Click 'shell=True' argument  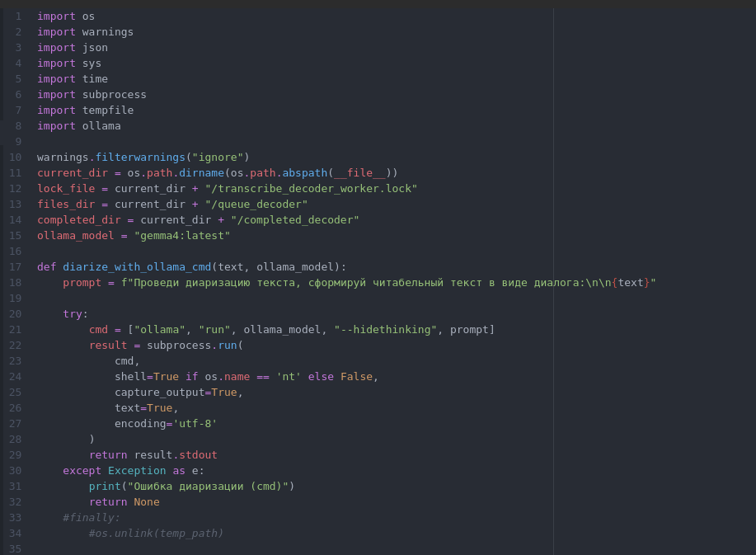point(147,377)
